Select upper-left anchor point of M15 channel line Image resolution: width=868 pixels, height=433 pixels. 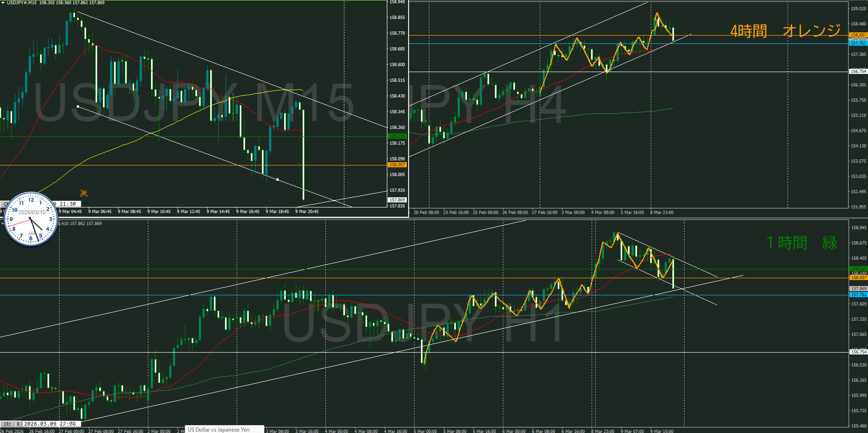tap(78, 107)
